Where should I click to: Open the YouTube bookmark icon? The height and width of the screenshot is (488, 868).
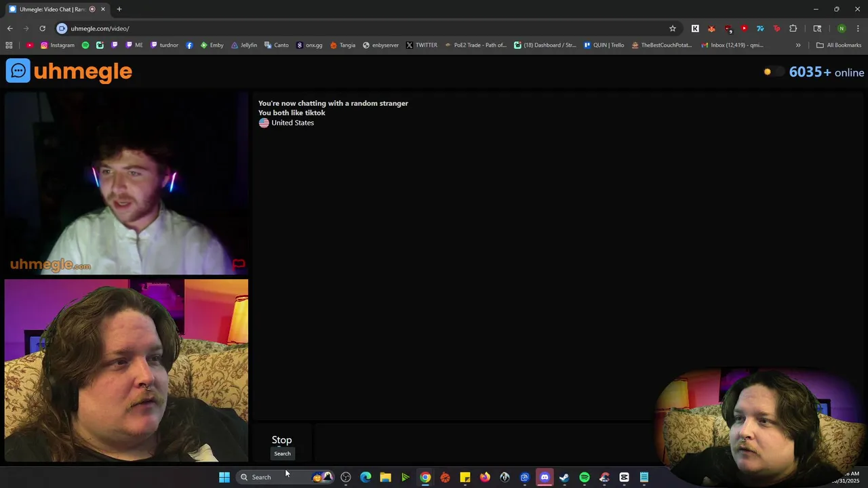30,45
